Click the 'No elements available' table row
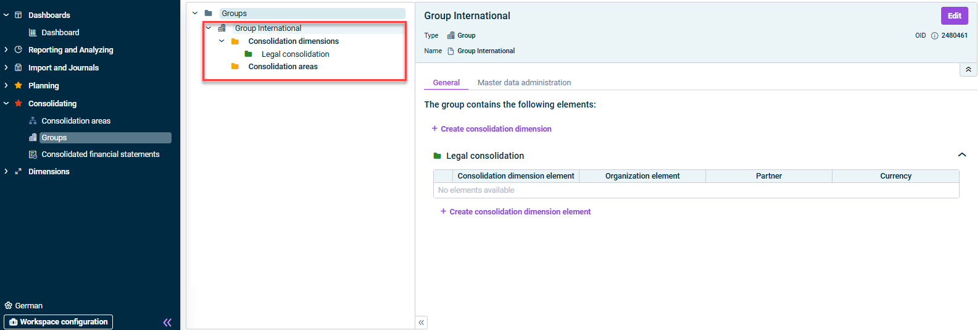The height and width of the screenshot is (330, 980). 696,190
